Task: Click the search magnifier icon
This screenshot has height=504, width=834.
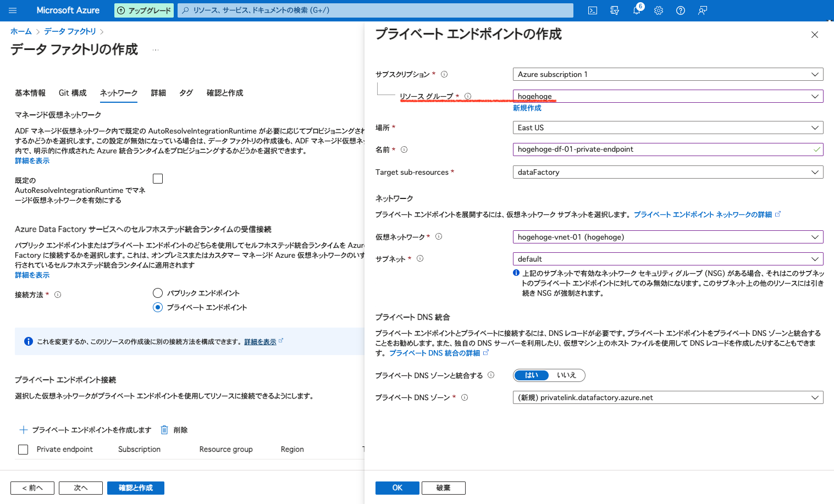Action: pyautogui.click(x=186, y=10)
